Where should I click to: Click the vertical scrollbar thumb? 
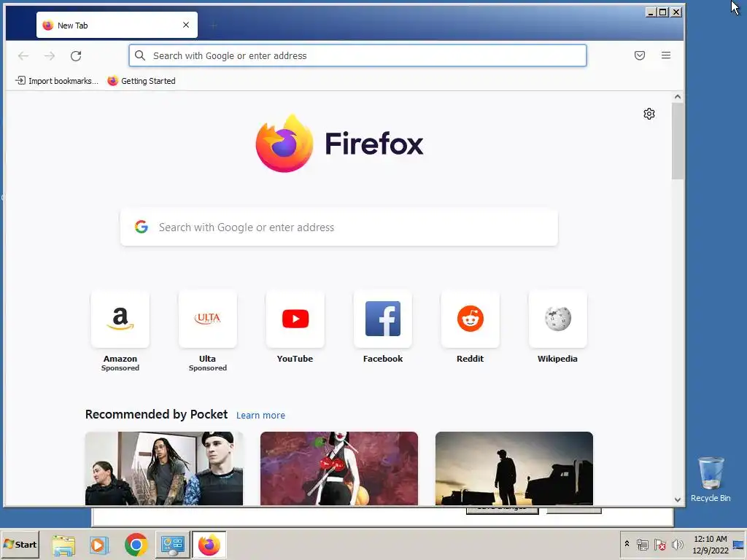click(x=678, y=141)
